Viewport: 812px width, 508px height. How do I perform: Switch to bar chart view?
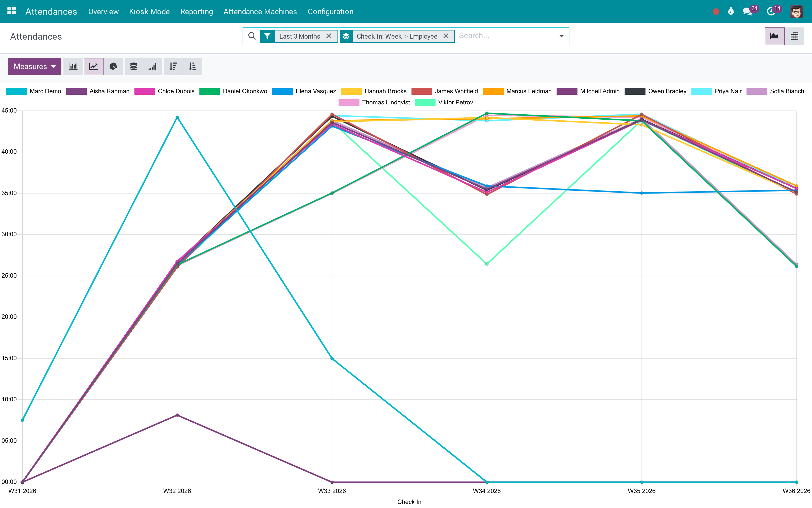tap(73, 67)
